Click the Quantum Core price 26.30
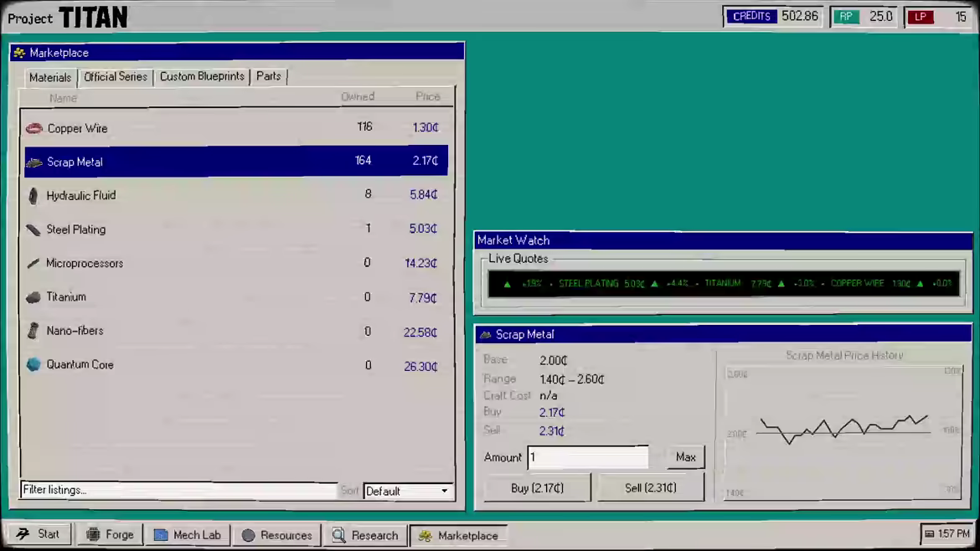980x551 pixels. click(420, 367)
